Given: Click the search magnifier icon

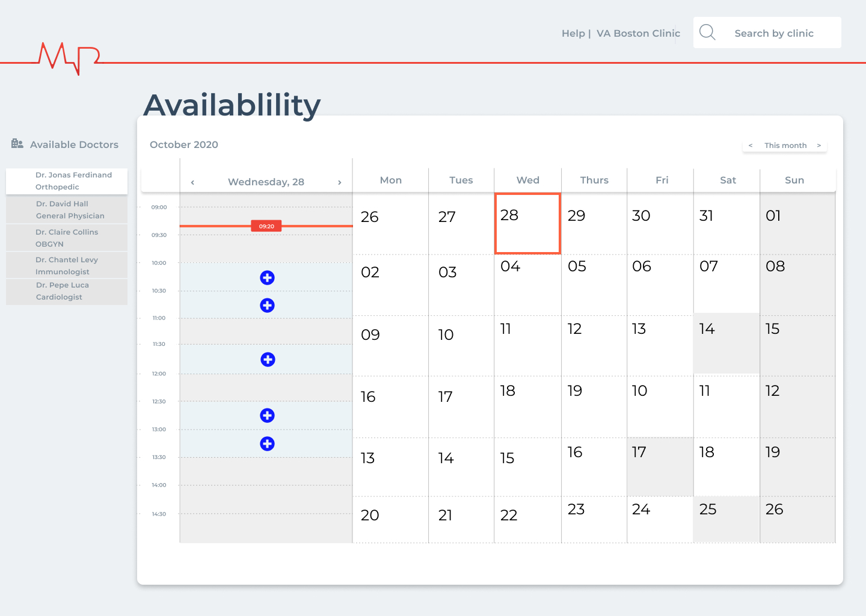Looking at the screenshot, I should tap(708, 32).
